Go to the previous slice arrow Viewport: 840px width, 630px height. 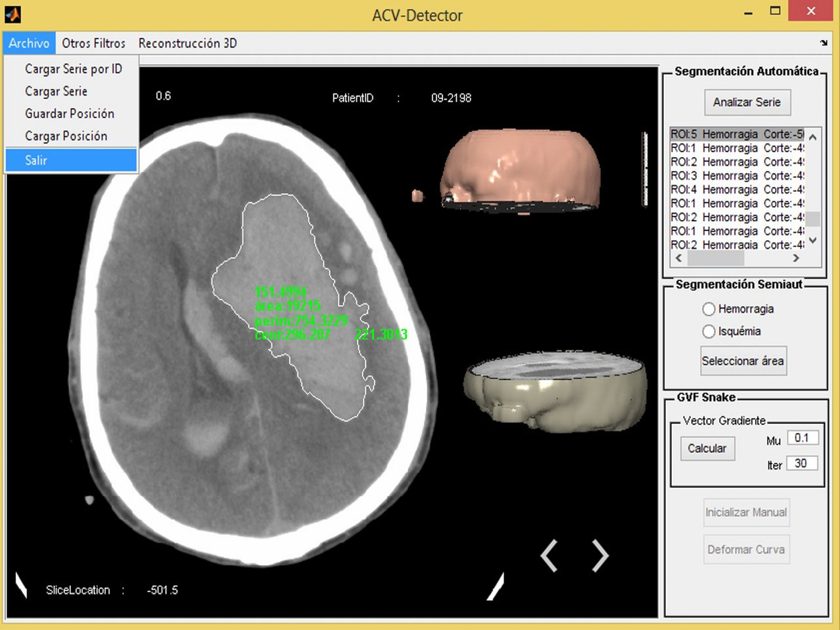tap(549, 556)
